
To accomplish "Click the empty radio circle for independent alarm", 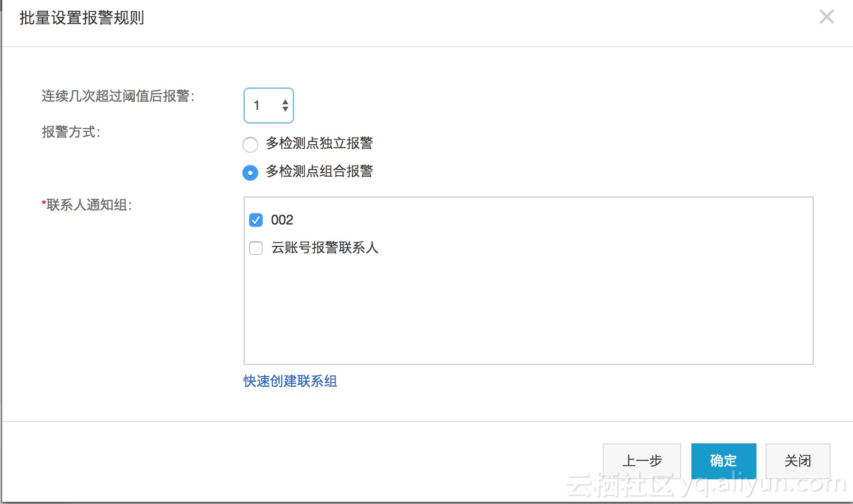I will coord(250,145).
